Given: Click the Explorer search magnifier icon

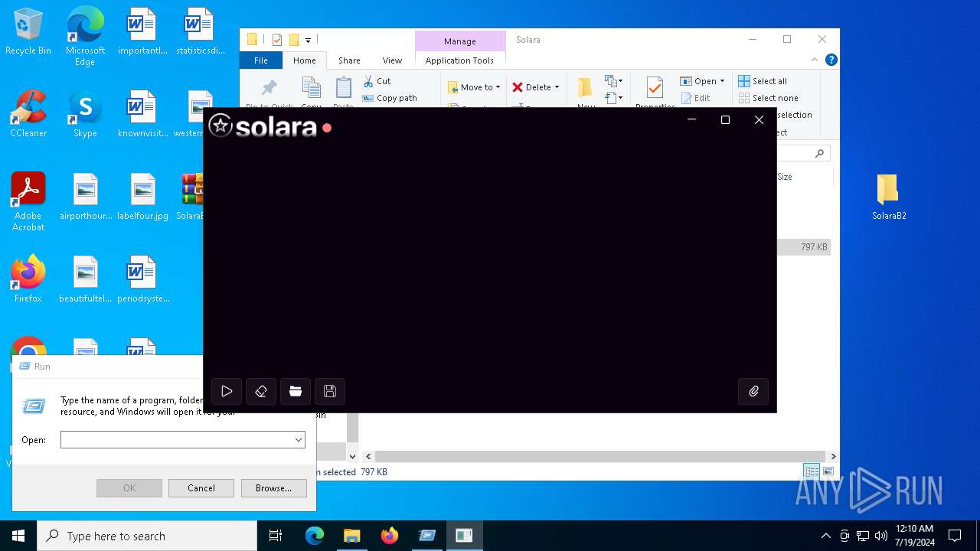Looking at the screenshot, I should coord(819,153).
